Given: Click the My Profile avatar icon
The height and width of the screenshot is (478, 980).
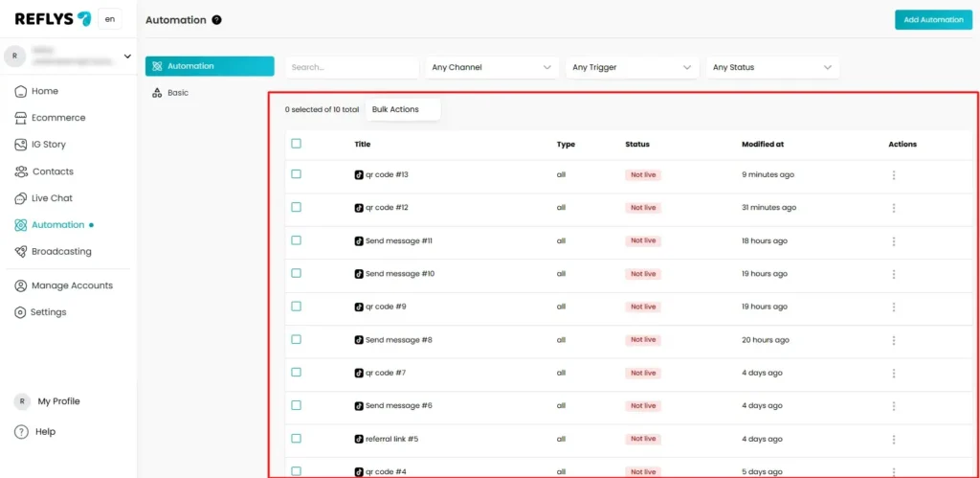Looking at the screenshot, I should [x=22, y=401].
